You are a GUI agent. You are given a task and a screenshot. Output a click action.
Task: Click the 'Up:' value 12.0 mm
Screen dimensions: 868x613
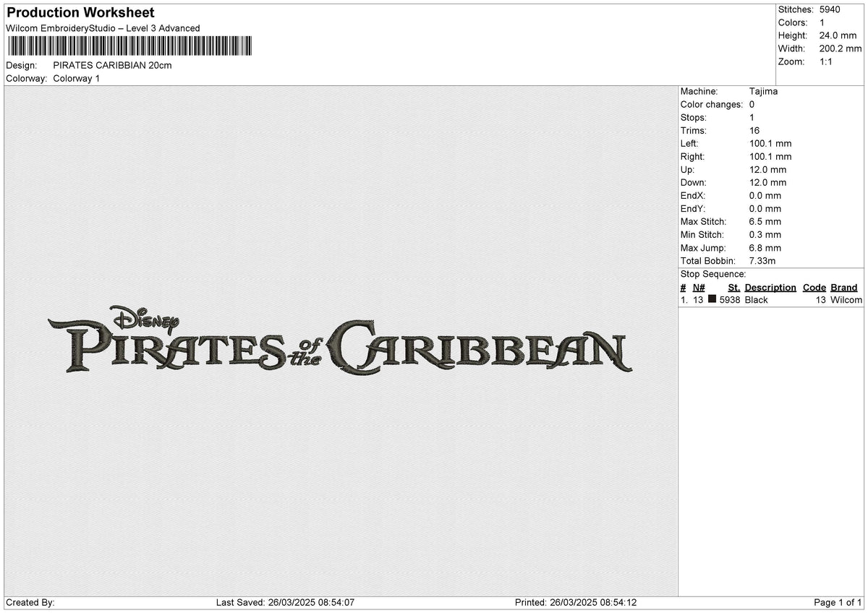pos(768,169)
